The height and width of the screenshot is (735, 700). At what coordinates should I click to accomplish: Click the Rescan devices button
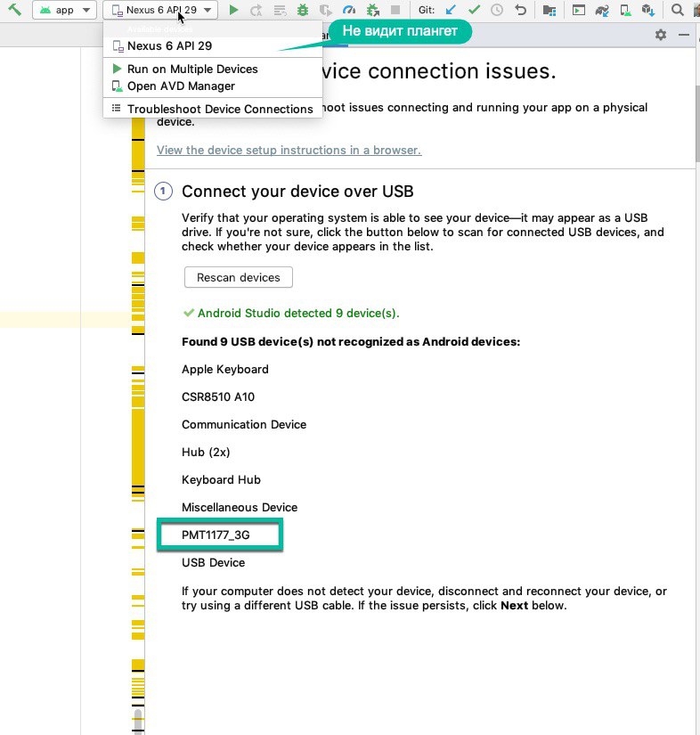(x=239, y=277)
